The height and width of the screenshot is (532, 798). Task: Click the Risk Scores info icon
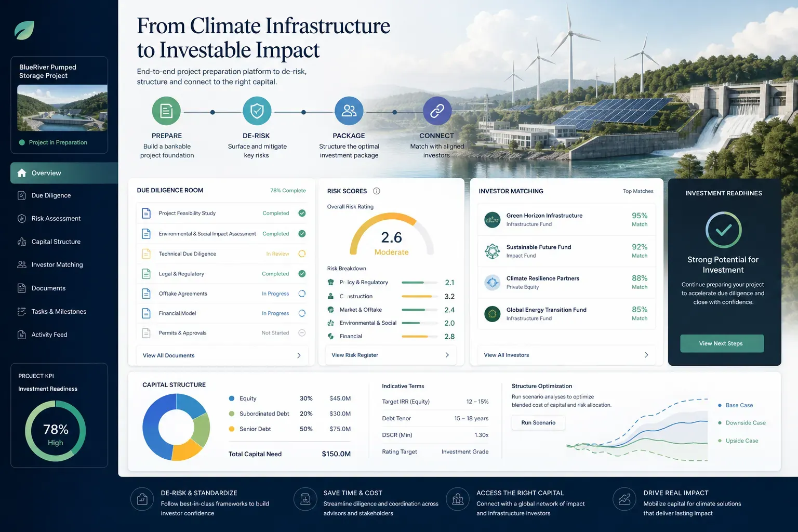[x=377, y=191]
